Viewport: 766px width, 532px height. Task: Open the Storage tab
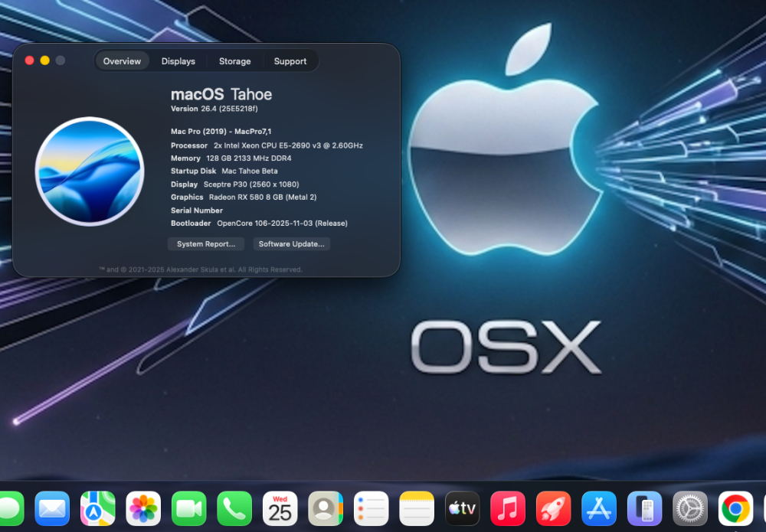(x=235, y=61)
